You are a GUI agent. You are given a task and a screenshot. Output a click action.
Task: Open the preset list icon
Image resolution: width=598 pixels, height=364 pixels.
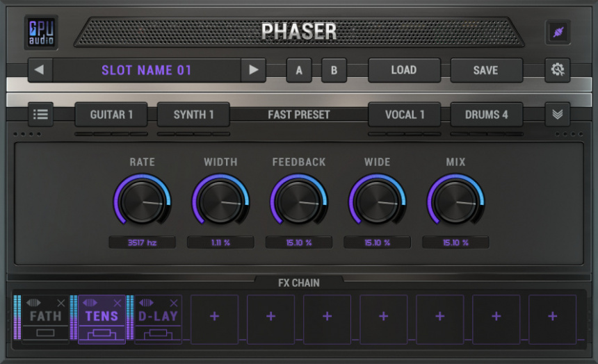click(x=40, y=115)
